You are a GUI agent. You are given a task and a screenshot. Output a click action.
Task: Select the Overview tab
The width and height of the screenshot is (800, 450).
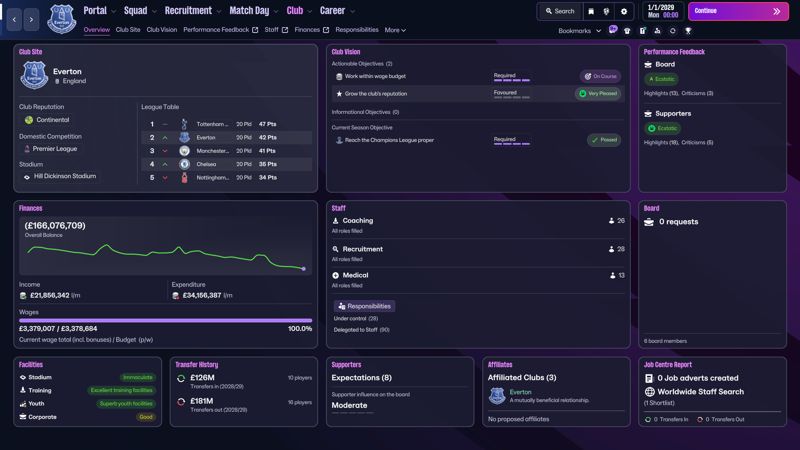coord(96,30)
